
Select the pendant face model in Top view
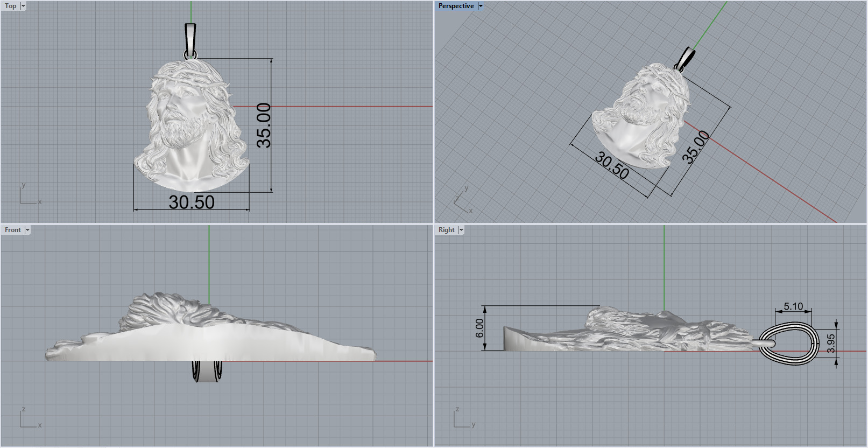coord(191,125)
